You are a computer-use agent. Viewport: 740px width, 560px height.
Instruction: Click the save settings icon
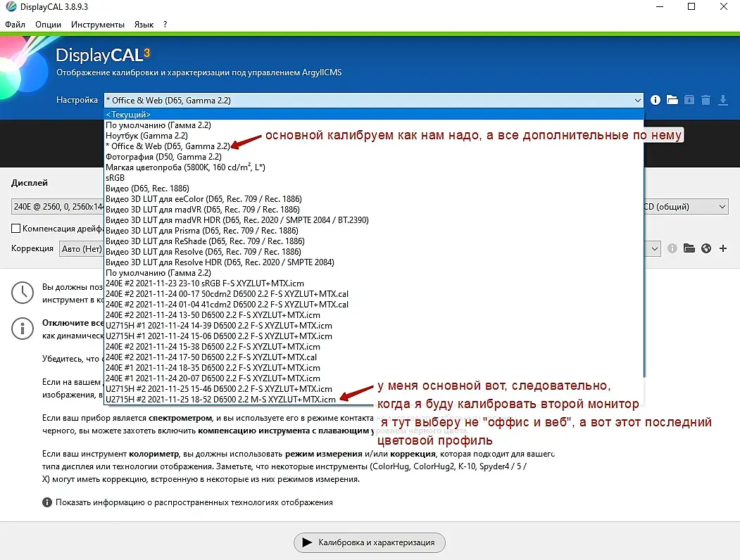(689, 100)
